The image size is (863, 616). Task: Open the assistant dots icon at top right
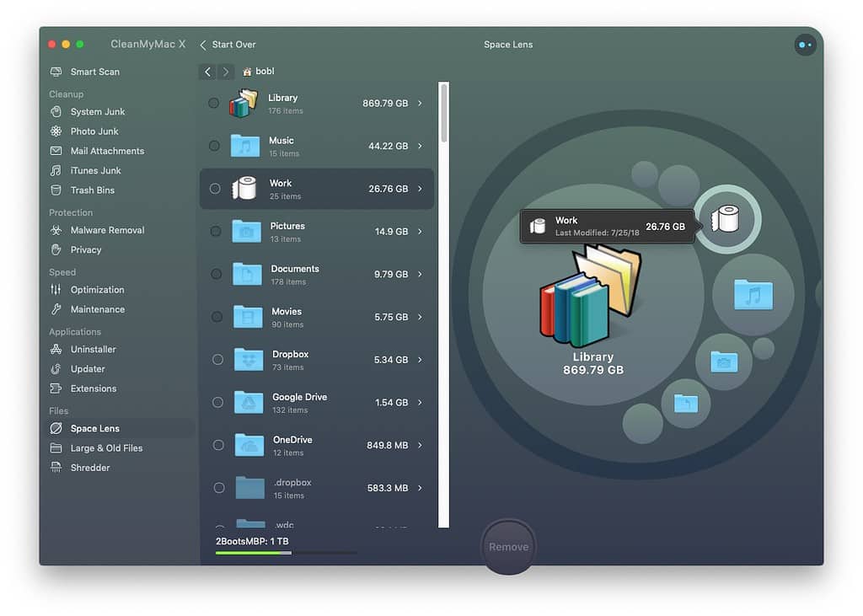coord(805,45)
